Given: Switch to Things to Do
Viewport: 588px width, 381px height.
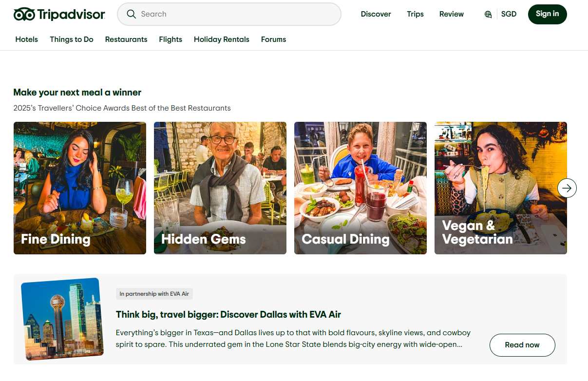Looking at the screenshot, I should coord(72,39).
